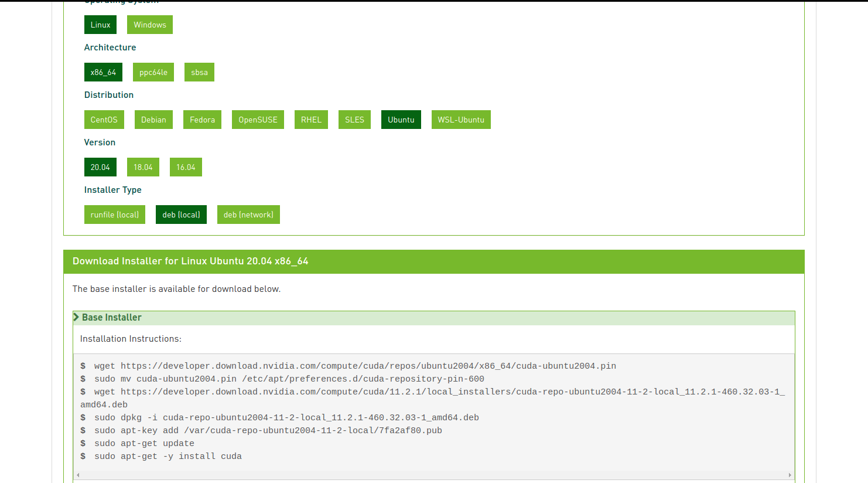This screenshot has height=483, width=868.
Task: Click the Installer Type section label
Action: coord(113,190)
